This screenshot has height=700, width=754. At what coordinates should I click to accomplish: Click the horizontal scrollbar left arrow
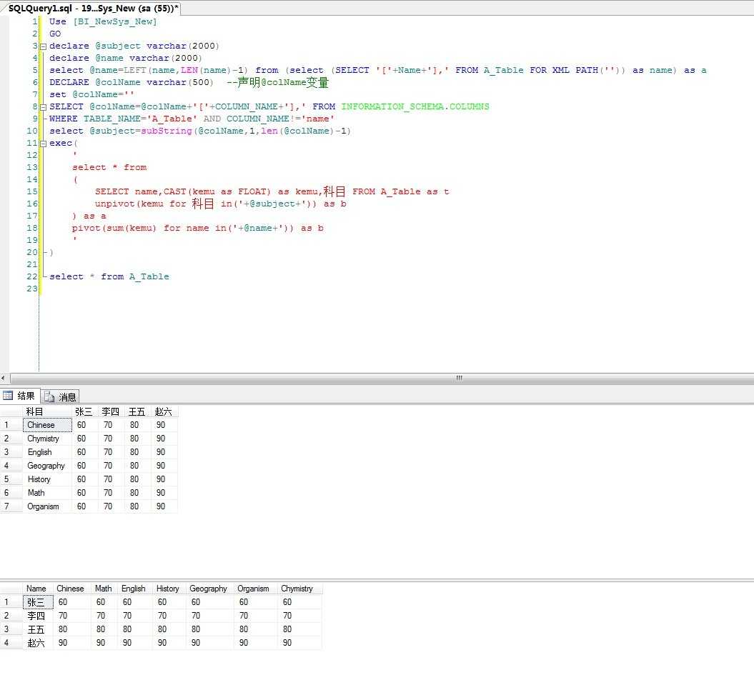[4, 378]
